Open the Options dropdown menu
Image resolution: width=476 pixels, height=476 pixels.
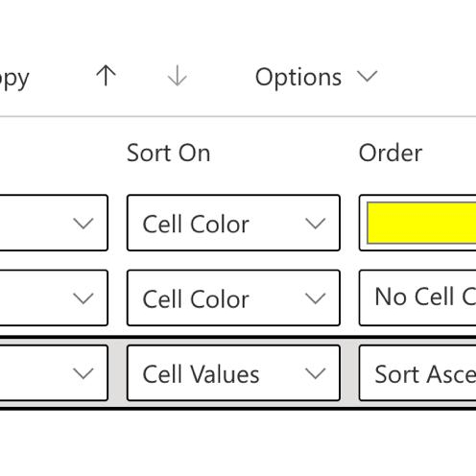(x=316, y=77)
